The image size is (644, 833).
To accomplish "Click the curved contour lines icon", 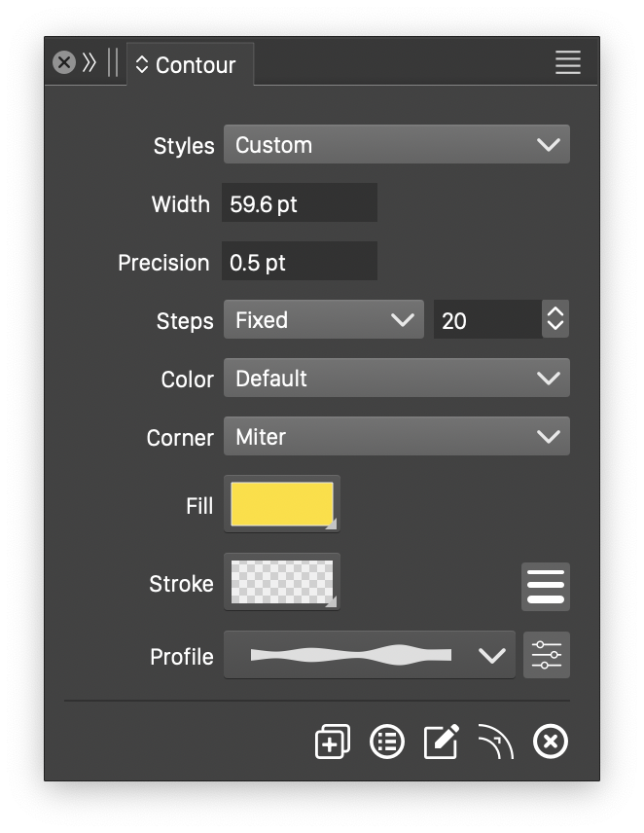I will pos(495,742).
